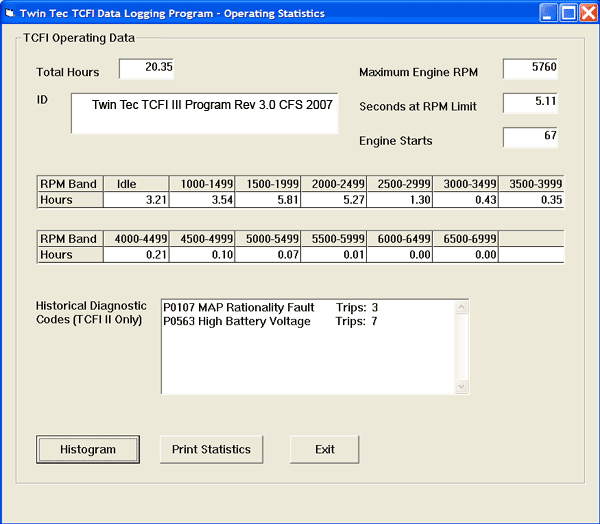The image size is (600, 524).
Task: Select the Engine Starts value field
Action: click(530, 136)
